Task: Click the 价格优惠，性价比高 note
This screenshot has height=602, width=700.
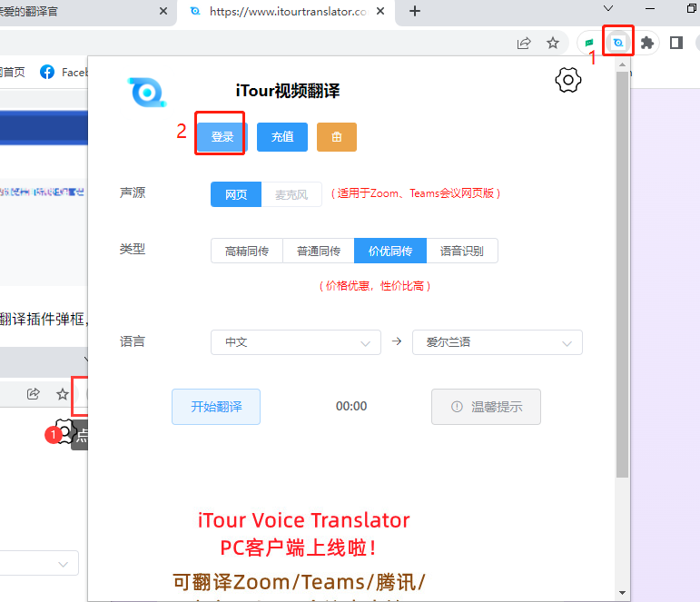Action: click(375, 286)
